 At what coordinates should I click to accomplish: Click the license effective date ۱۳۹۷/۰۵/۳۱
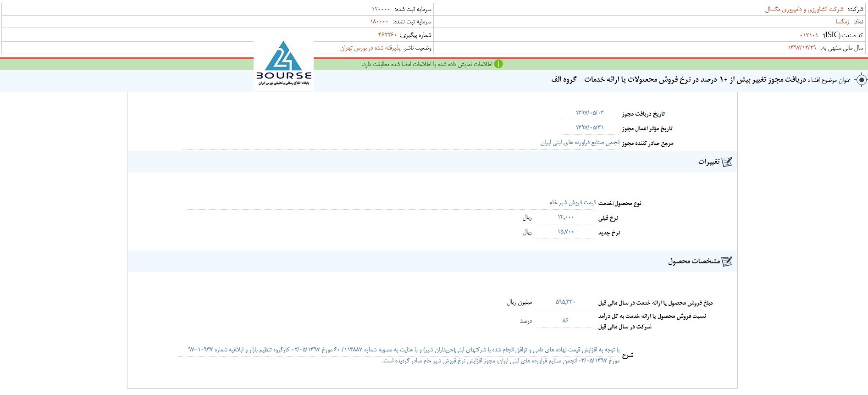coord(590,128)
